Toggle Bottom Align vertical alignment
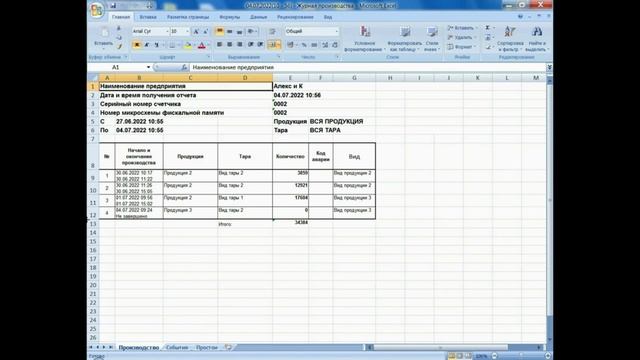Screen dimensions: 640x360 pos(239,31)
